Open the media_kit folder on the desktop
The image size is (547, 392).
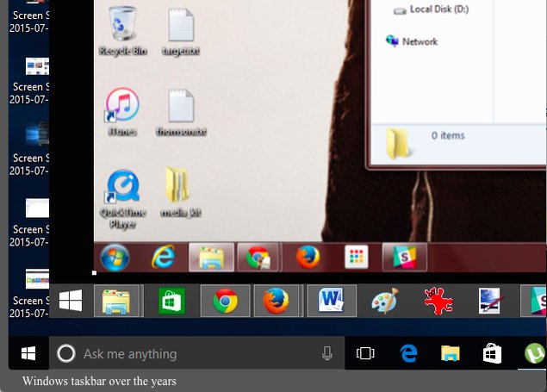click(180, 192)
